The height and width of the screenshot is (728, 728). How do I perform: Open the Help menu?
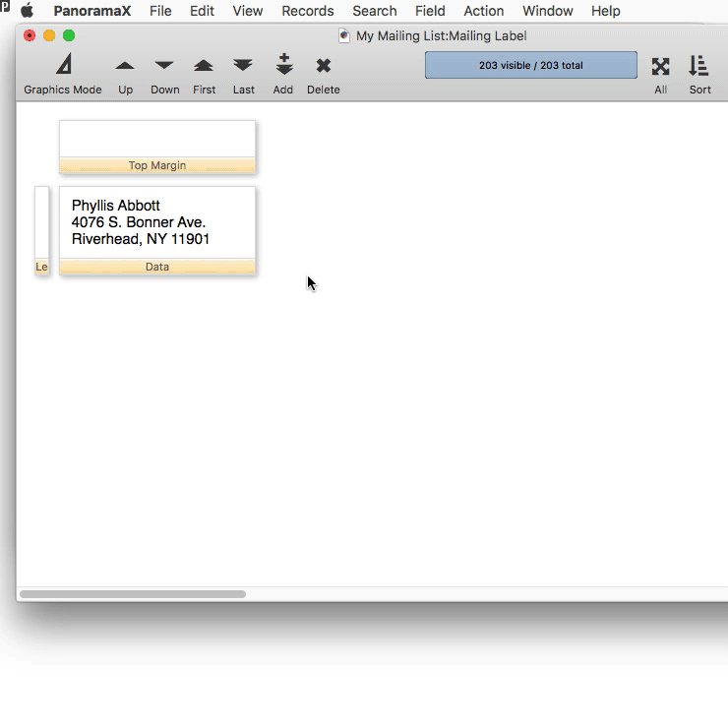(x=605, y=11)
